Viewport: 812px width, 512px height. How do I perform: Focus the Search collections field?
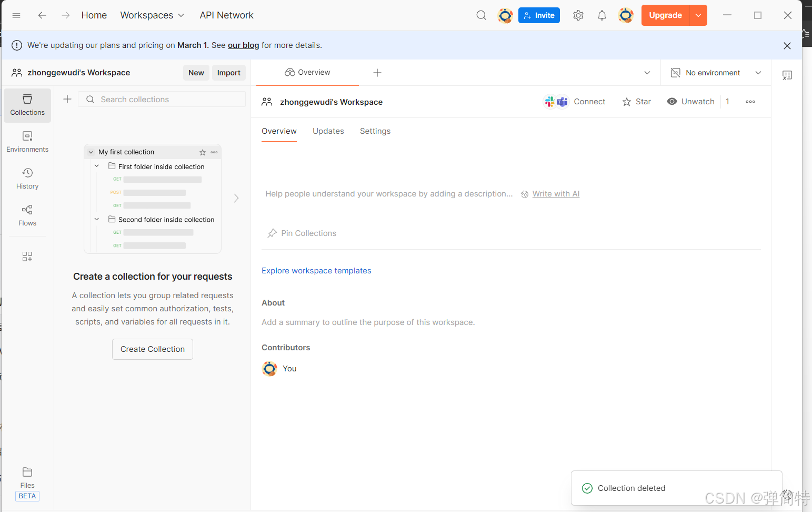(162, 99)
